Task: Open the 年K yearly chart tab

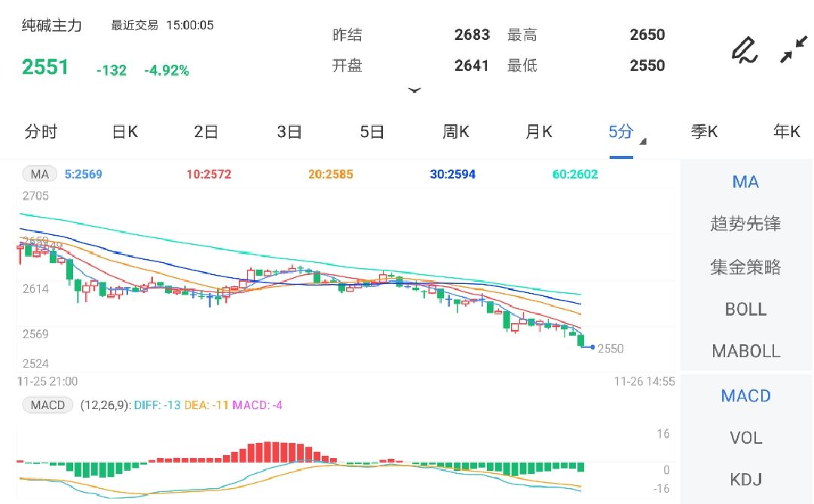Action: (787, 131)
